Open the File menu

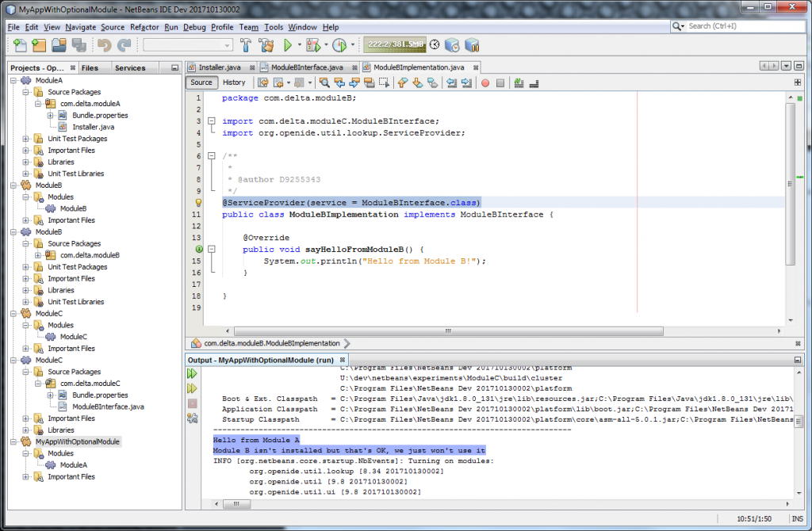tap(14, 27)
